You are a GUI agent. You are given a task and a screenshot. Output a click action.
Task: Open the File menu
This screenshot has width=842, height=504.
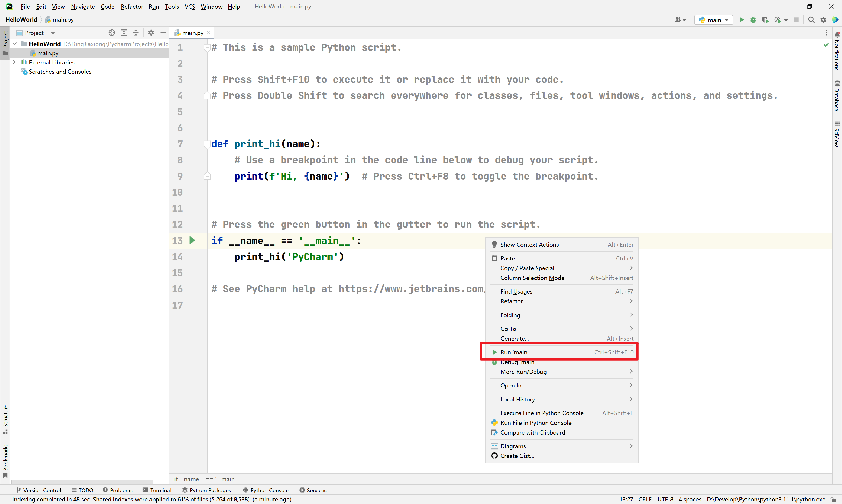[25, 7]
